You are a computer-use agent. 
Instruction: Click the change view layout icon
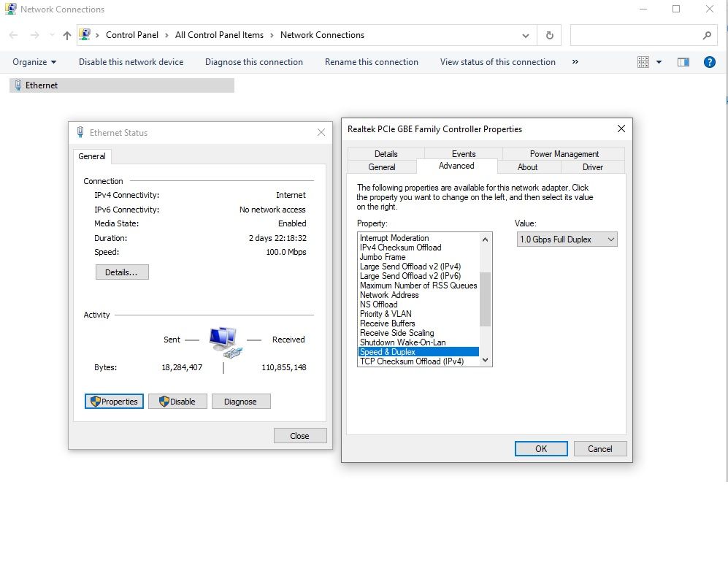[x=643, y=62]
